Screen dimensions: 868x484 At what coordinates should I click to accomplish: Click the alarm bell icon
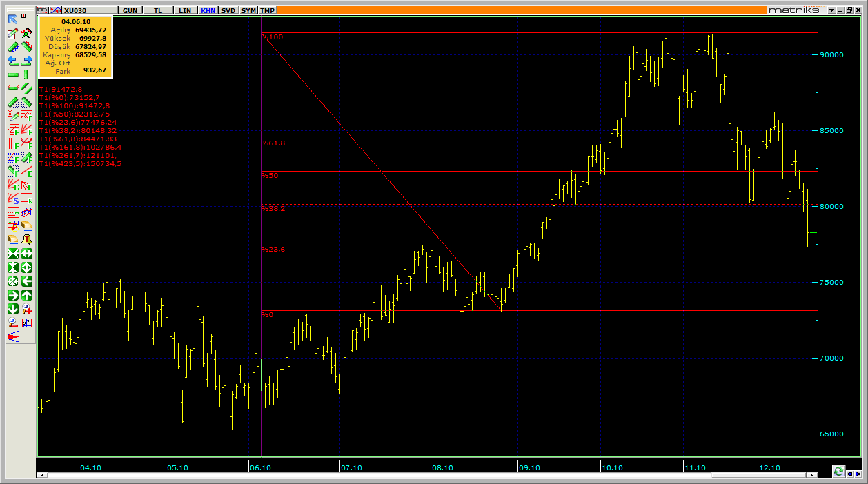(26, 239)
